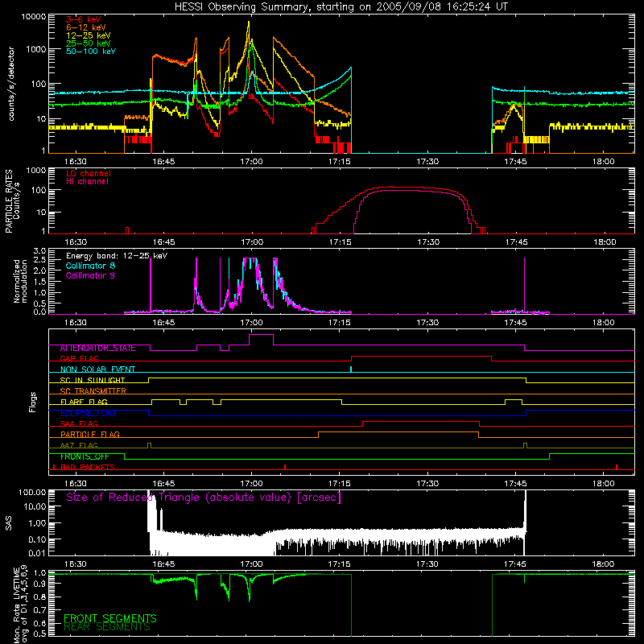Image resolution: width=644 pixels, height=644 pixels.
Task: Click the 2.5 tick on modulation axis
Action: coord(39,260)
